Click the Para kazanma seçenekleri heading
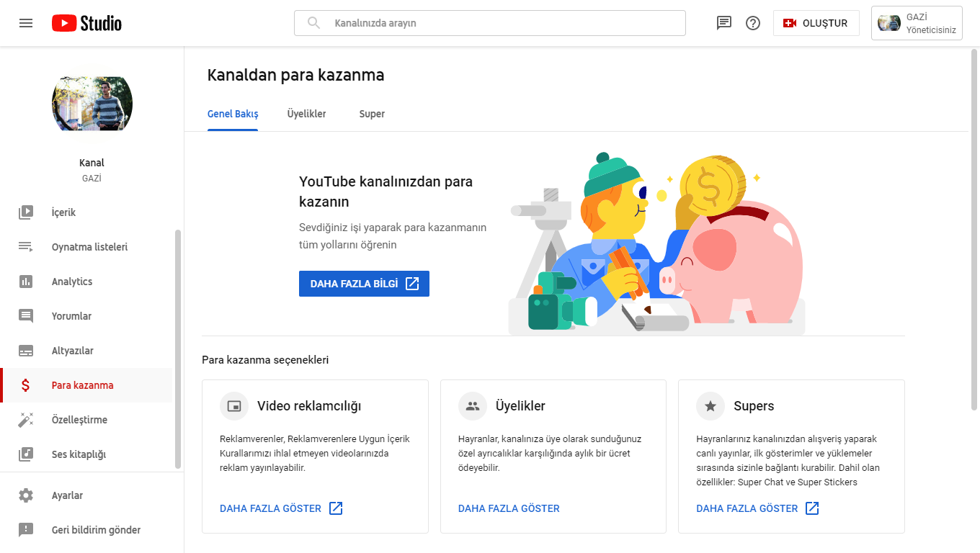This screenshot has width=980, height=553. click(x=265, y=359)
